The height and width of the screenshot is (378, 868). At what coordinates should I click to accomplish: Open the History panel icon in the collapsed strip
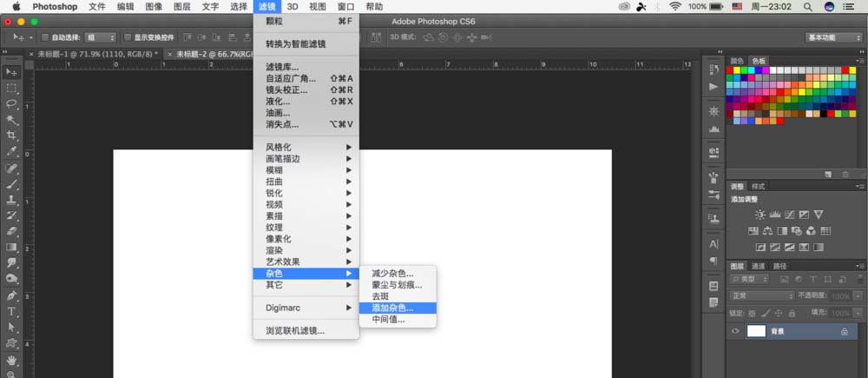pos(713,70)
